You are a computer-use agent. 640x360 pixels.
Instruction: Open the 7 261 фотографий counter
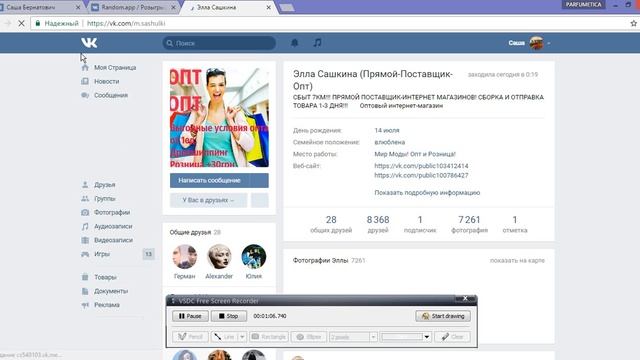tap(469, 224)
